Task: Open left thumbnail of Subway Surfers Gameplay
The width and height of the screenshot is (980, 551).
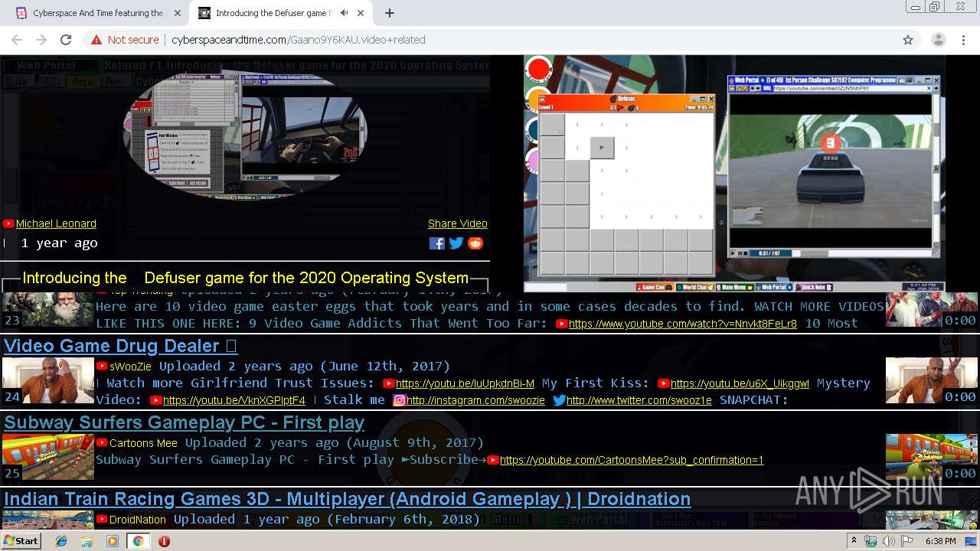Action: tap(48, 457)
